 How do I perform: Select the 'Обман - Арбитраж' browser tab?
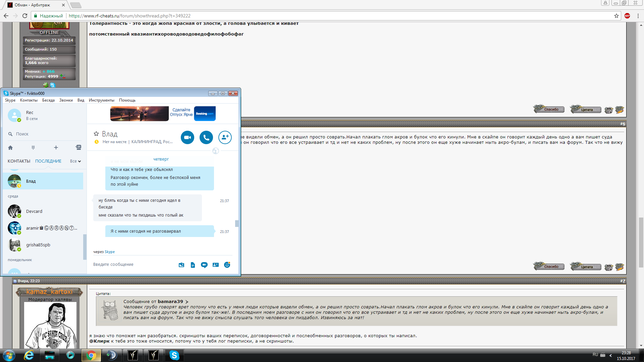click(x=36, y=5)
